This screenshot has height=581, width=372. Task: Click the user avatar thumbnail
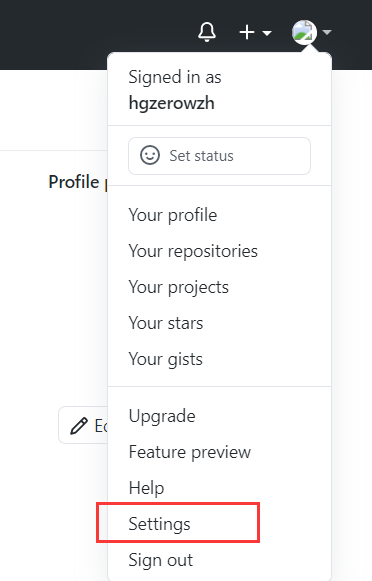(304, 32)
